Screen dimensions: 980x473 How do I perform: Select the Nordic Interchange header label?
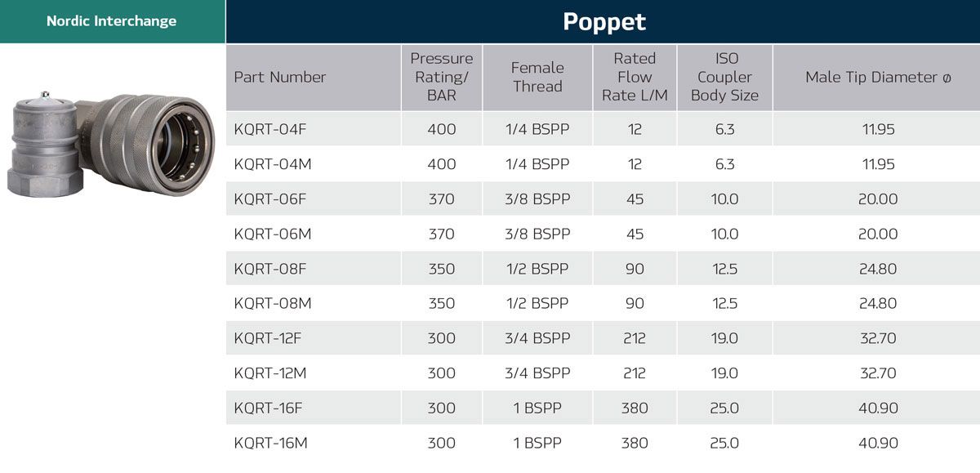(x=112, y=21)
